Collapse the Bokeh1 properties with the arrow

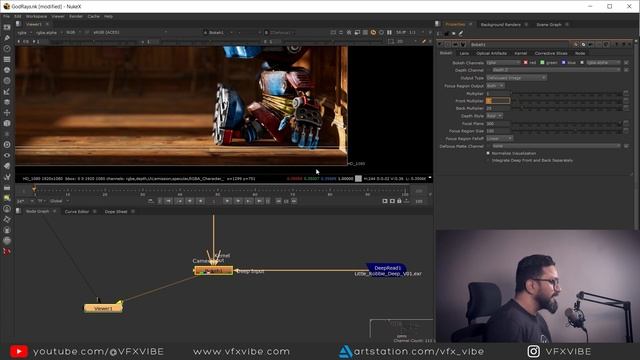coord(440,44)
